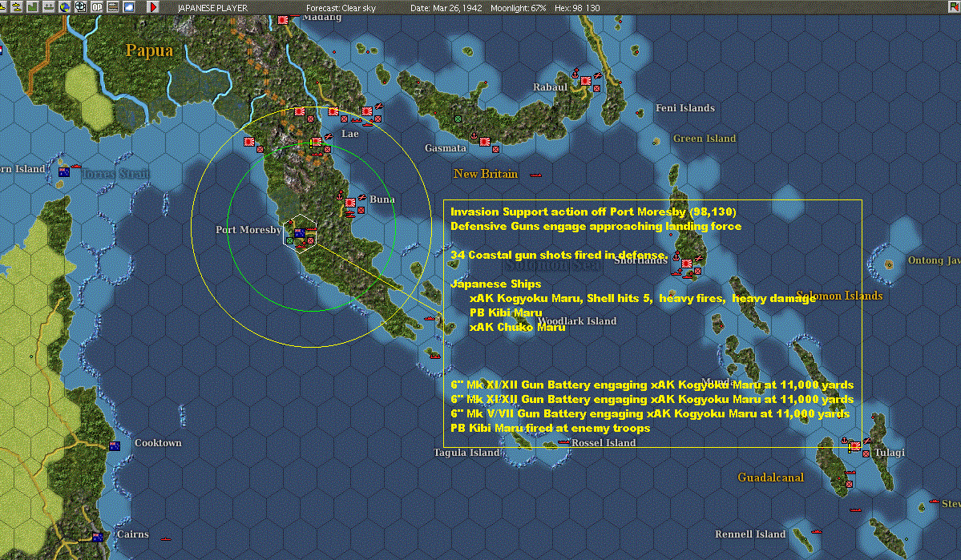
Task: Select the Japanese flag base at Madang
Action: 283,20
